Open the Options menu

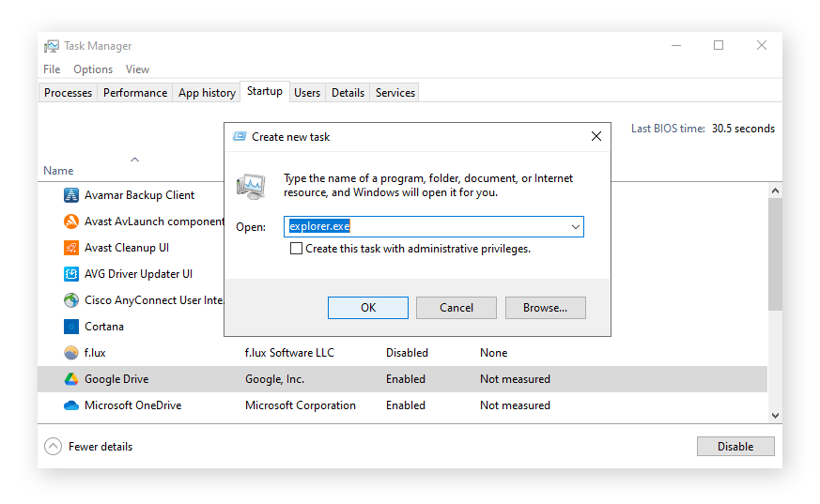(93, 69)
